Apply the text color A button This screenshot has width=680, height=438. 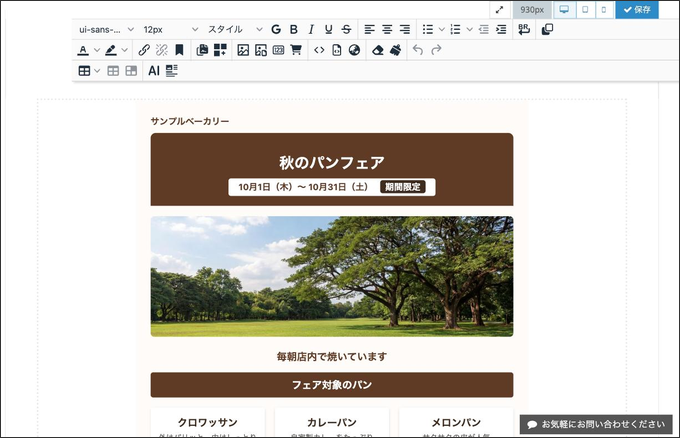pyautogui.click(x=83, y=50)
